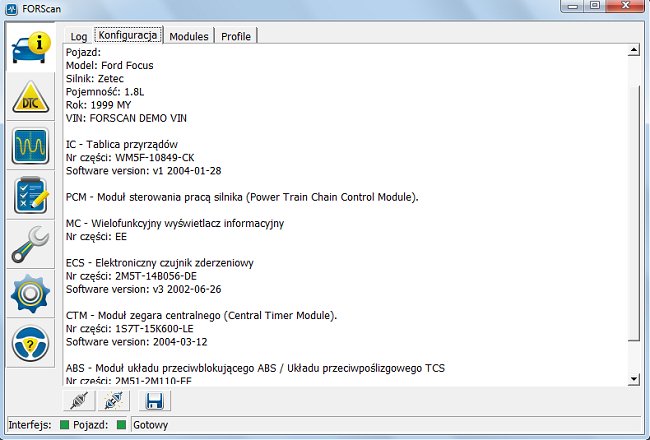
Task: Select the Konfiguracja tab
Action: (x=127, y=35)
